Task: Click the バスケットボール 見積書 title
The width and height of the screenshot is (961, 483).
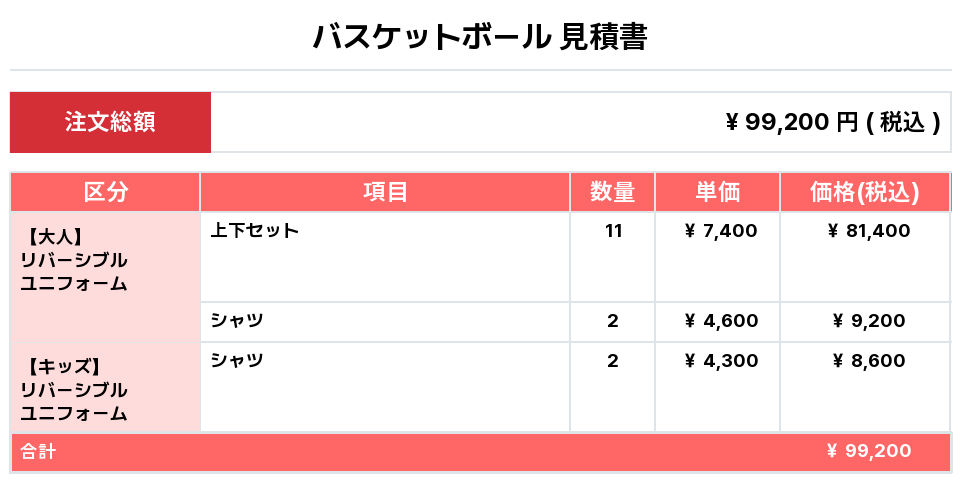Action: 480,37
